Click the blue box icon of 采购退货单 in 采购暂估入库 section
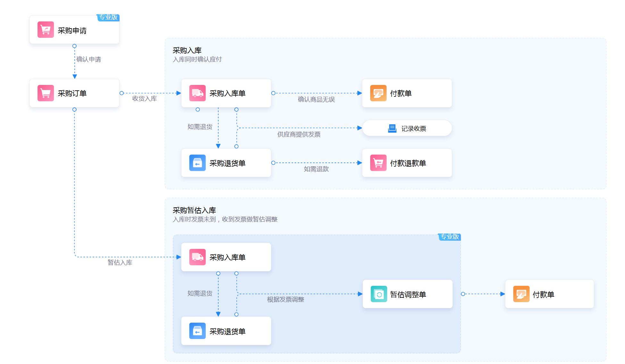Screen dimensions: 625x364 click(x=197, y=331)
